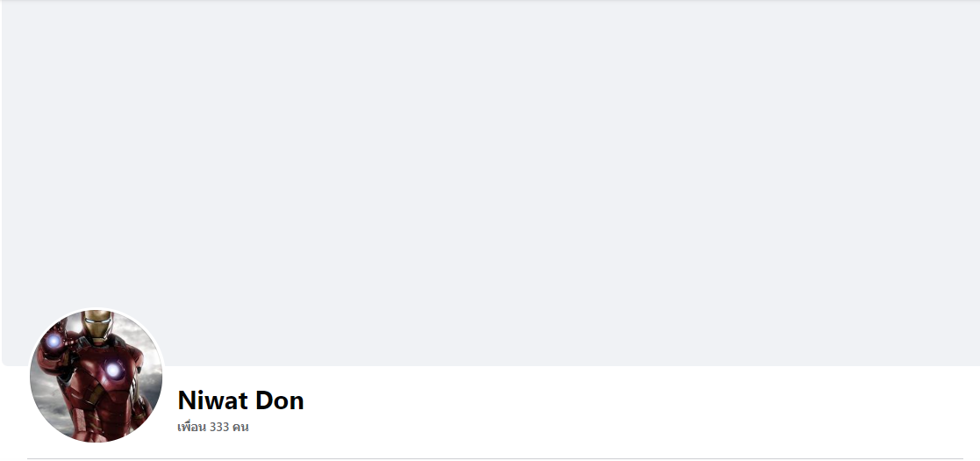Click the word Niwat in the name
The height and width of the screenshot is (461, 980).
pyautogui.click(x=210, y=400)
